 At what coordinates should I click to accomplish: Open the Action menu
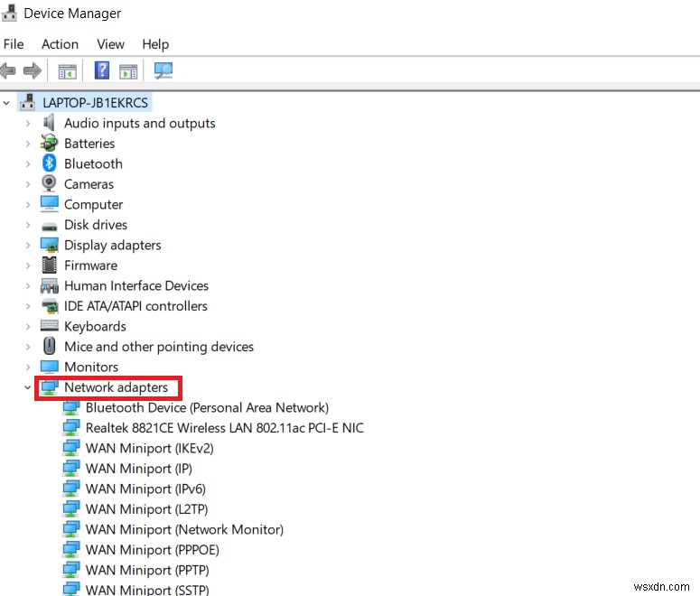[x=60, y=44]
